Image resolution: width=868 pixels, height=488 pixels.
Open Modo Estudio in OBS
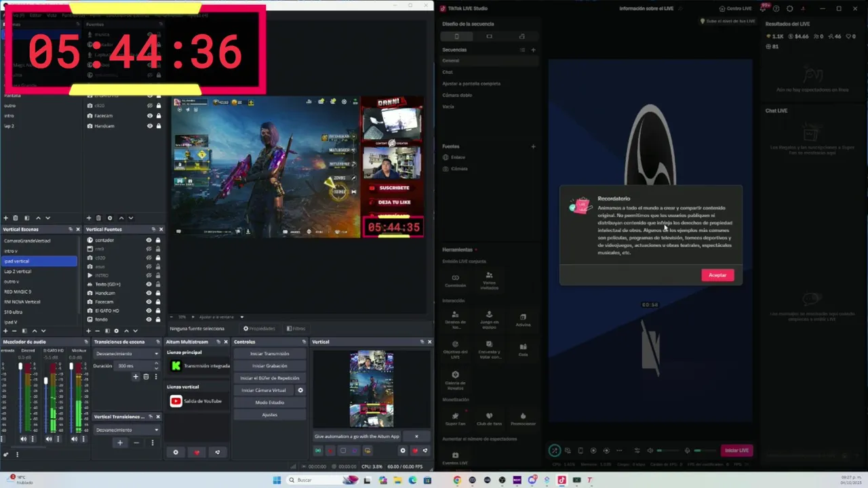point(269,403)
